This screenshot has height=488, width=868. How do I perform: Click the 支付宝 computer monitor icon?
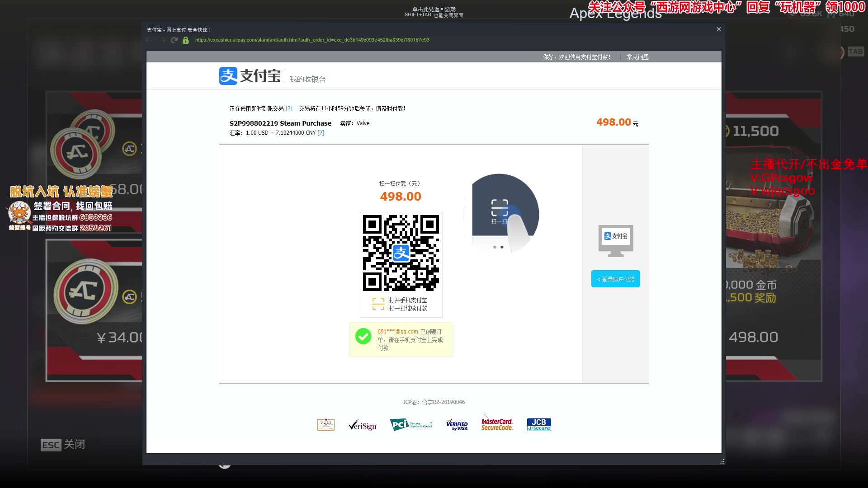[x=616, y=241]
